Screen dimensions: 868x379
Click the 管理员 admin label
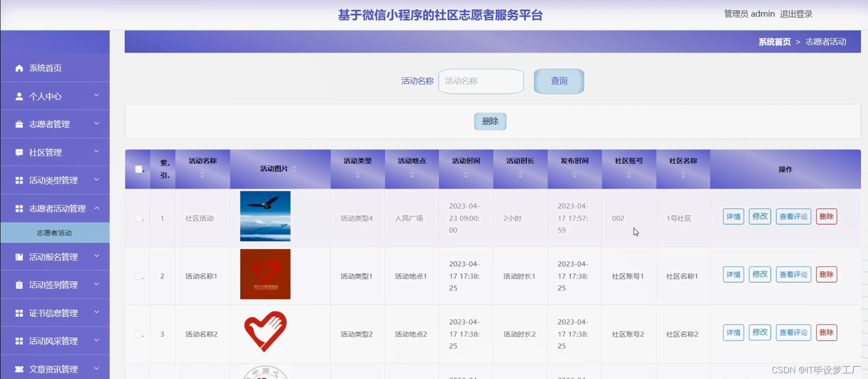tap(749, 14)
